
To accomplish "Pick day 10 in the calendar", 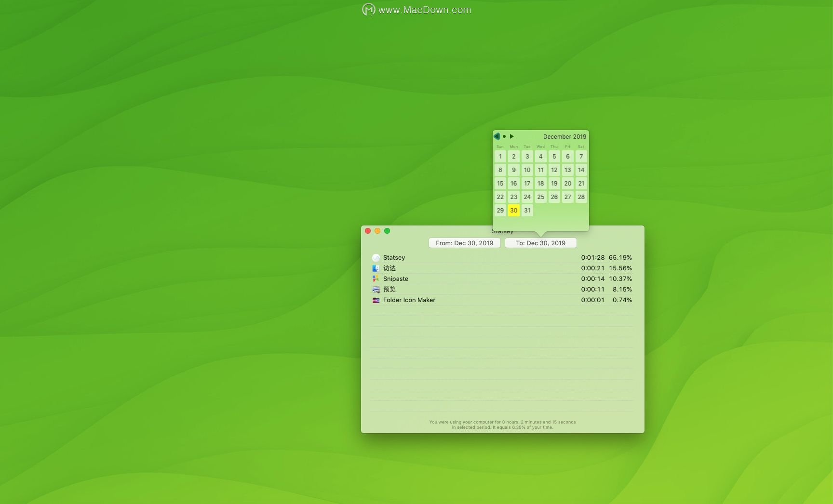I will point(527,170).
